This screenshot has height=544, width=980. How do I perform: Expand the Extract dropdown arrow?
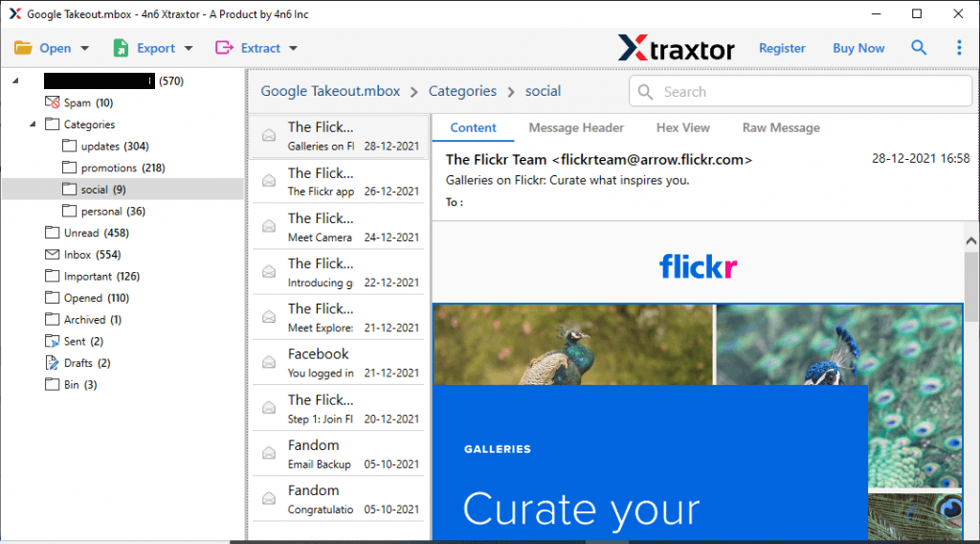click(x=293, y=48)
